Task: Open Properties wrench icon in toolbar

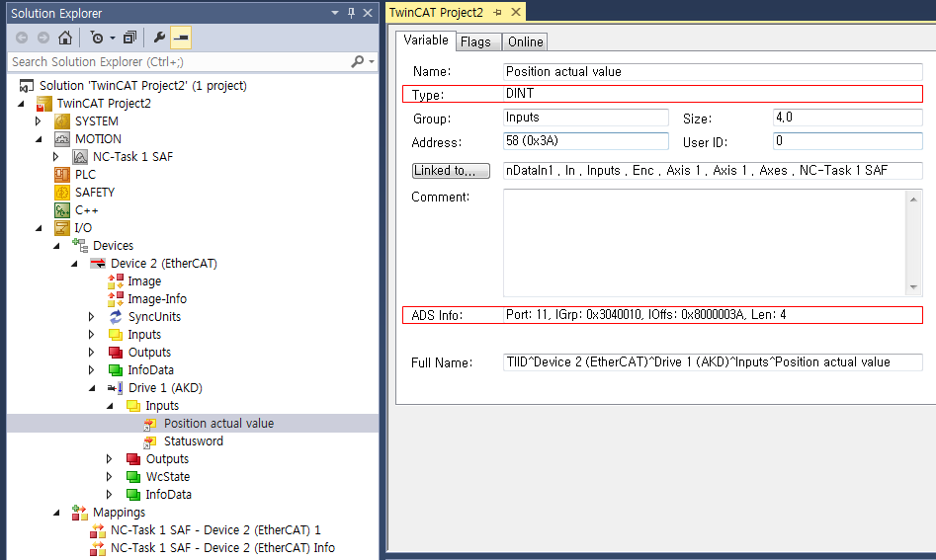Action: pyautogui.click(x=159, y=38)
